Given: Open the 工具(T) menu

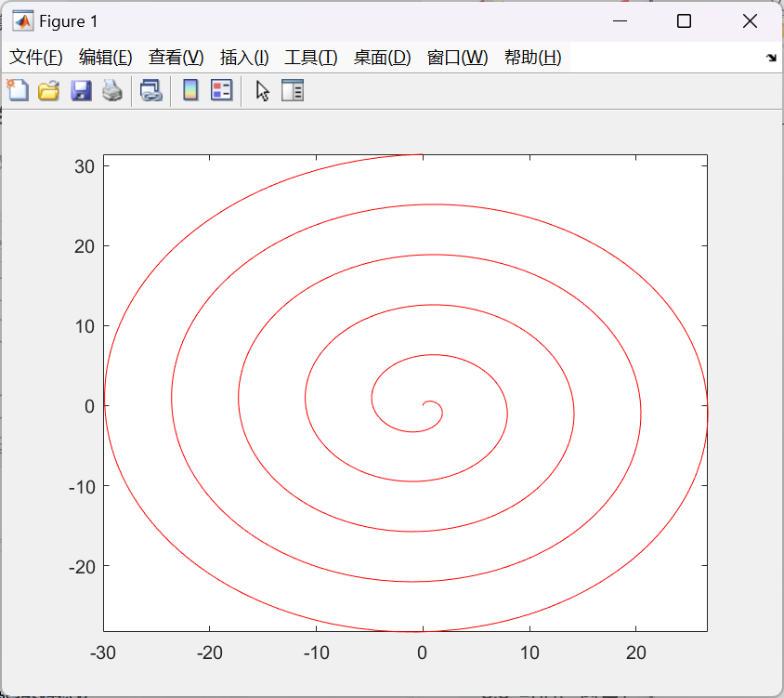Looking at the screenshot, I should (x=311, y=58).
